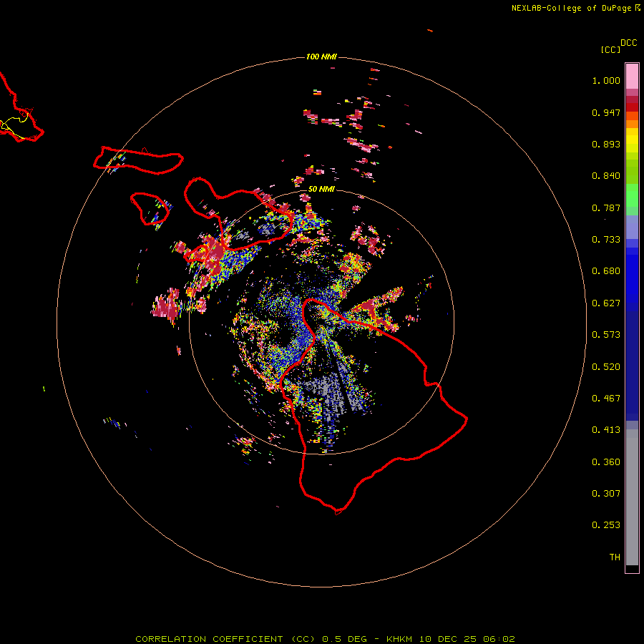
Task: Click the 1.000 legend value
Action: coord(606,80)
